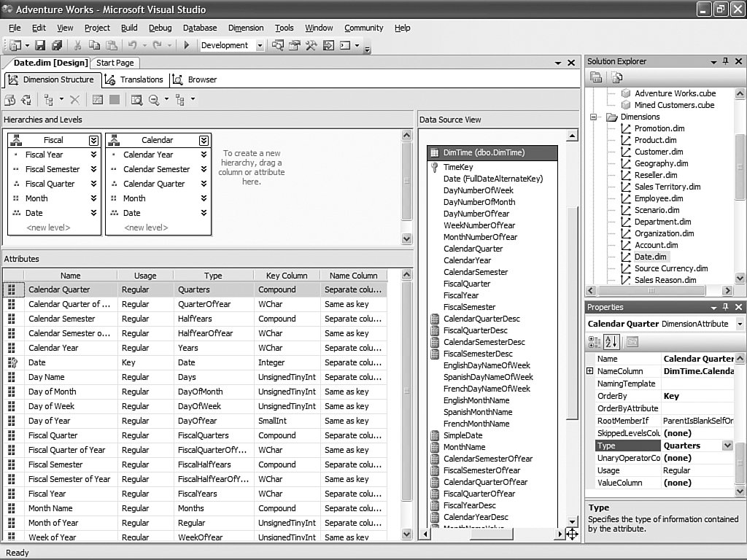Switch to the Start Page tab
Screen dimensions: 747x560
tap(115, 63)
